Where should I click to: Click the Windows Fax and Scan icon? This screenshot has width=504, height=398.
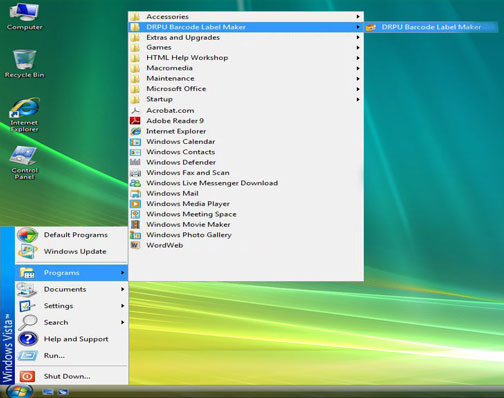pos(135,173)
